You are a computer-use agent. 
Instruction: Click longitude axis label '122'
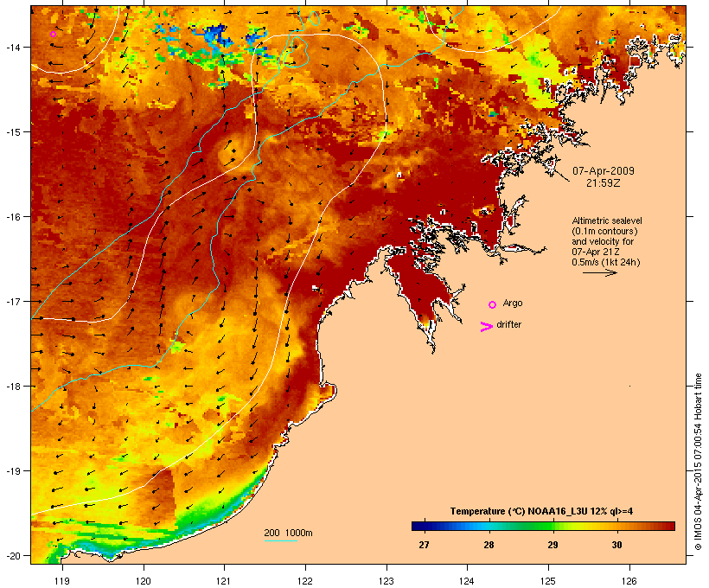point(305,581)
